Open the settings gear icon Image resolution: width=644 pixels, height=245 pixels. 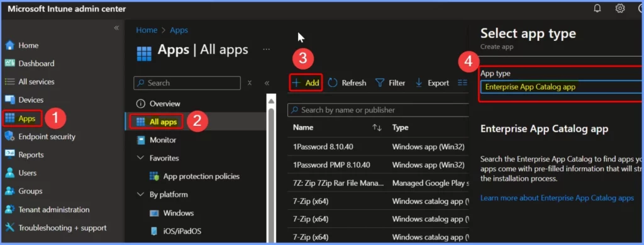tap(619, 8)
